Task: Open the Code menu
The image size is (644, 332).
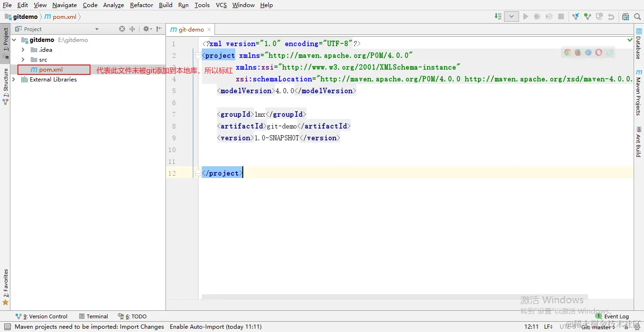Action: click(x=90, y=5)
